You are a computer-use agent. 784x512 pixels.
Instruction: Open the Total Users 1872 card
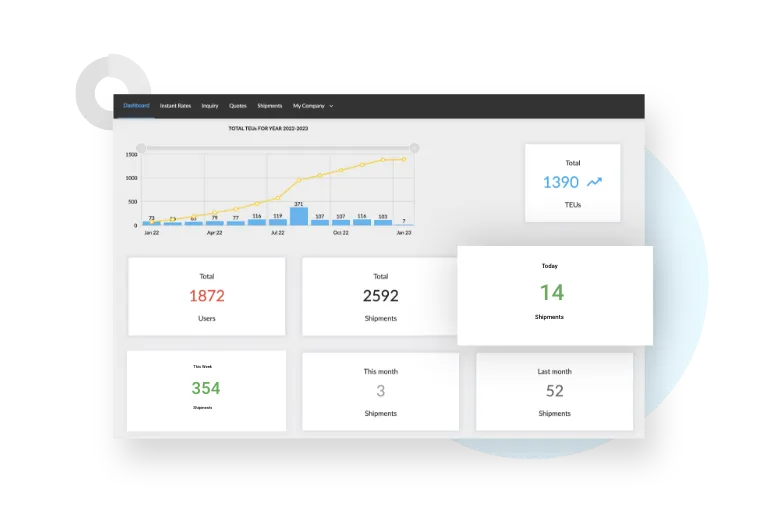(x=206, y=296)
